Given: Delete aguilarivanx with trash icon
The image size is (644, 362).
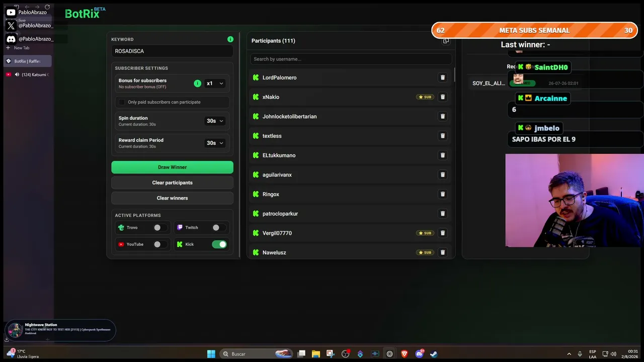Looking at the screenshot, I should point(443,174).
